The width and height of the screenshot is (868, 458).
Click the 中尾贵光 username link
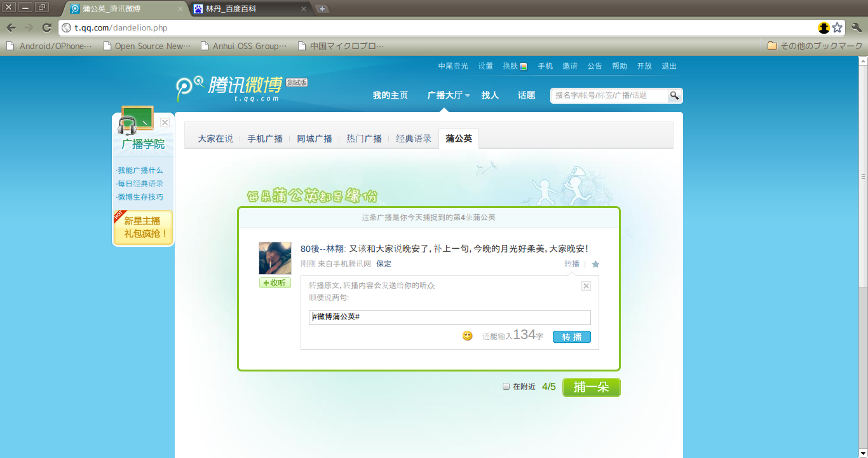453,66
